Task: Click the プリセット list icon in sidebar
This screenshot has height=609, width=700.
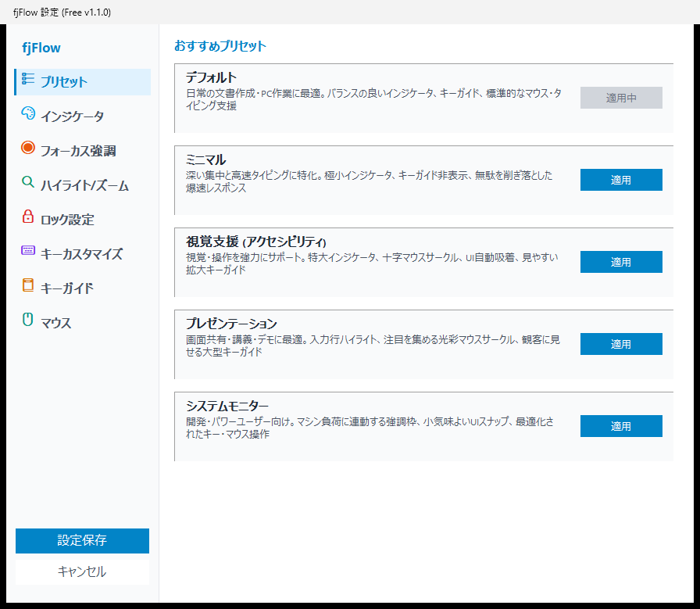Action: (x=27, y=79)
